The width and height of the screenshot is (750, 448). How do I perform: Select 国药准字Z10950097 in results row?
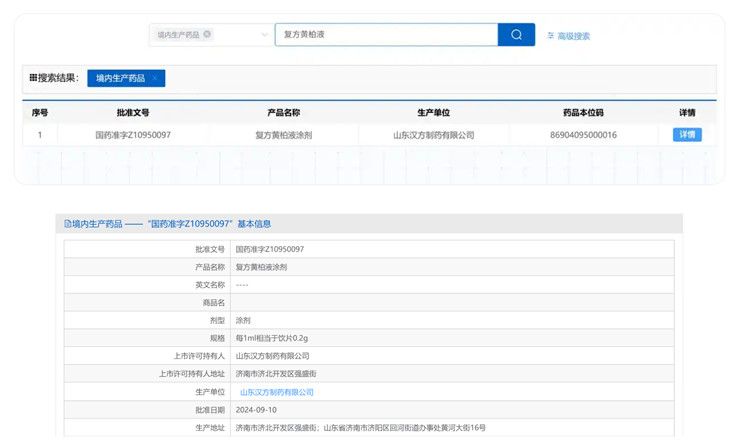pyautogui.click(x=133, y=134)
